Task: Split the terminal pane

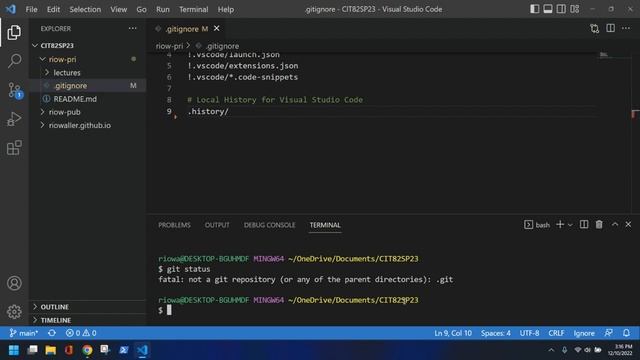Action: tap(584, 224)
